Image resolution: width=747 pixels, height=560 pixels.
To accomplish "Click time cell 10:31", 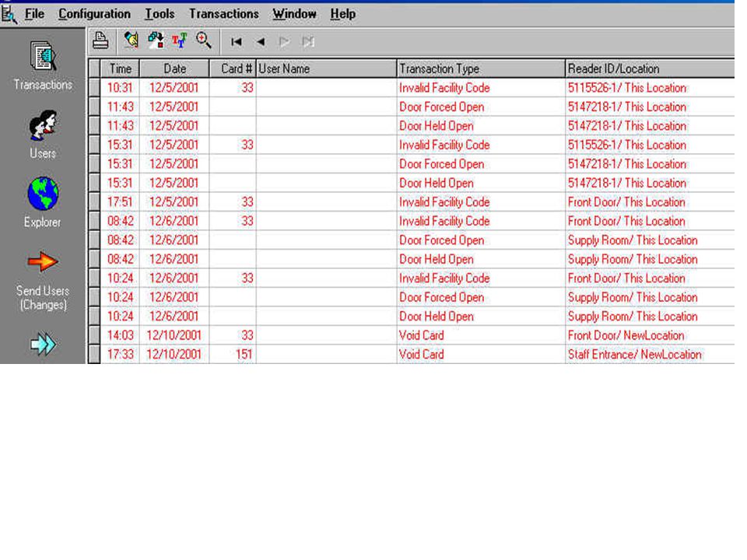I will point(120,88).
